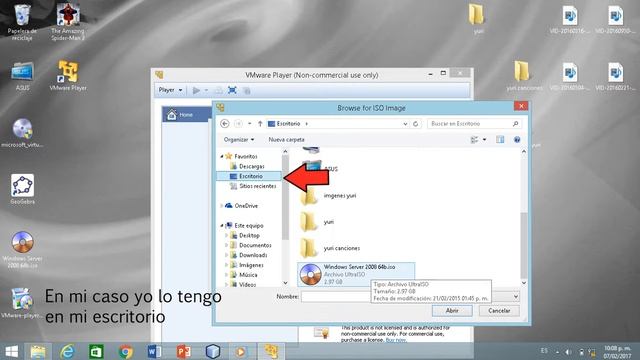
Task: Refresh the Escritorio folder listing
Action: click(x=416, y=124)
